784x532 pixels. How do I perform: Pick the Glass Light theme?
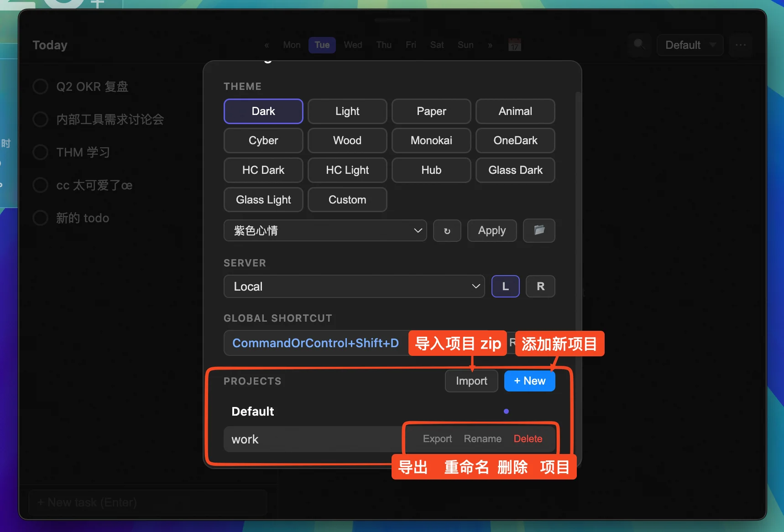263,200
